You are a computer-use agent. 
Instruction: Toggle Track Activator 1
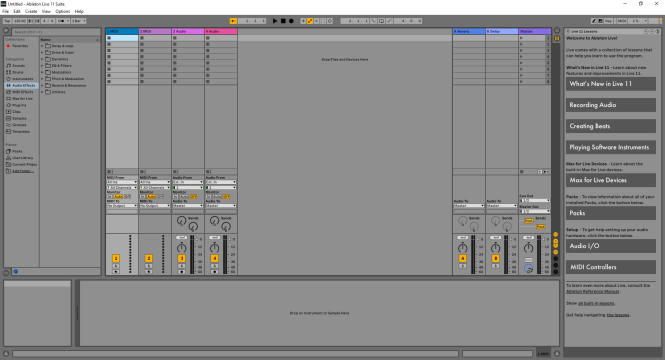116,258
